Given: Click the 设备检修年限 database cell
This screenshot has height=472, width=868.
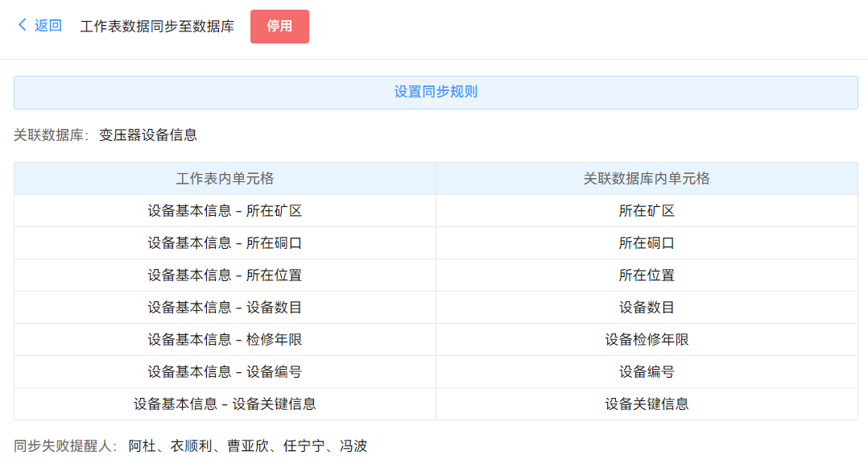Looking at the screenshot, I should tap(647, 340).
